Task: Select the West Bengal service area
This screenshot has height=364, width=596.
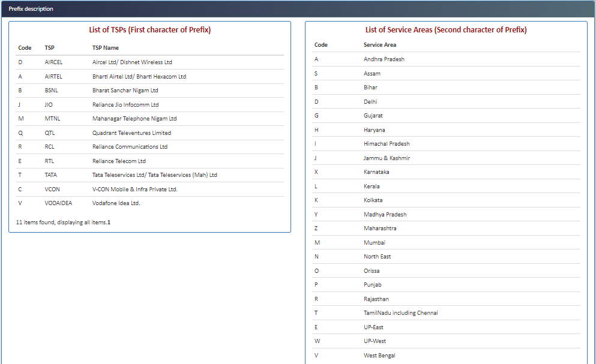Action: click(x=379, y=356)
